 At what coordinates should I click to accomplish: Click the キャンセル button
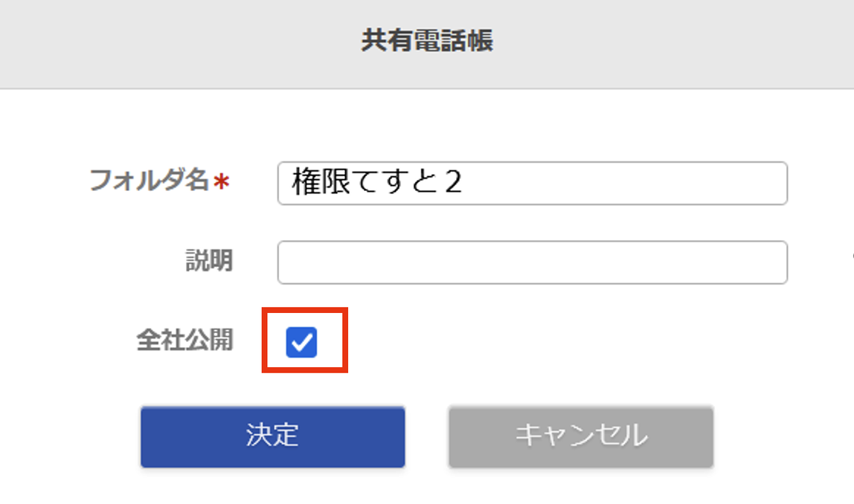pyautogui.click(x=580, y=436)
